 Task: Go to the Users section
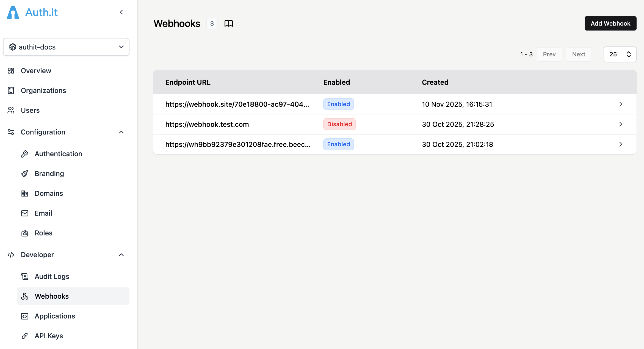[30, 110]
